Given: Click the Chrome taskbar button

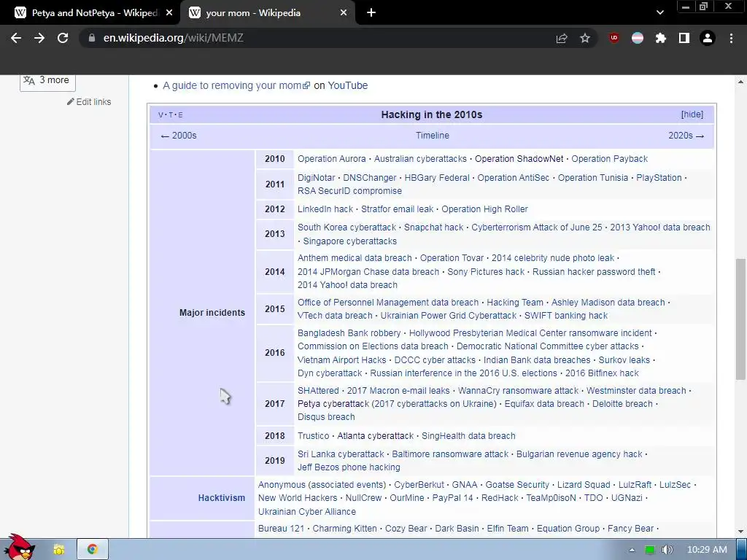Looking at the screenshot, I should pyautogui.click(x=93, y=550).
